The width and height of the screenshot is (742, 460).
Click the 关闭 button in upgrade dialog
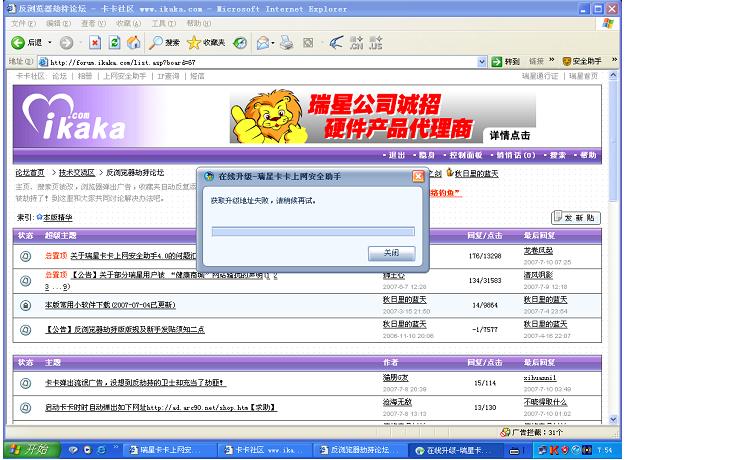(x=391, y=253)
